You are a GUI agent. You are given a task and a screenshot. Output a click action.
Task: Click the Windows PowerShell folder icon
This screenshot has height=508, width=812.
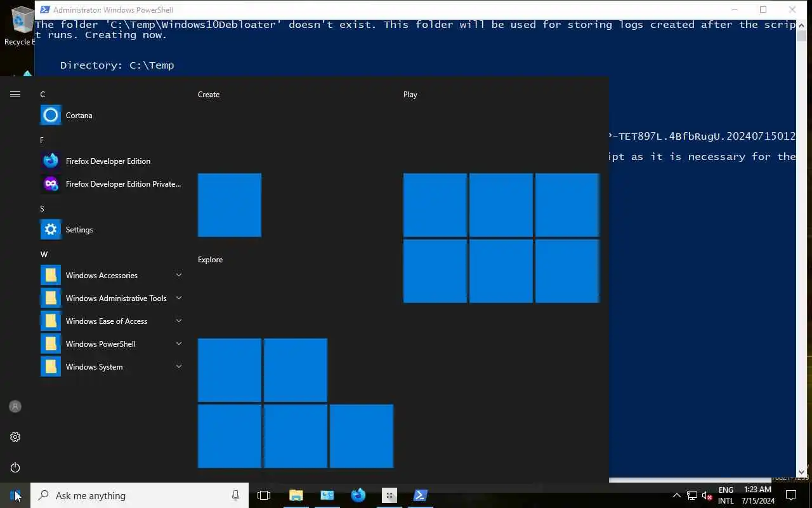click(51, 344)
